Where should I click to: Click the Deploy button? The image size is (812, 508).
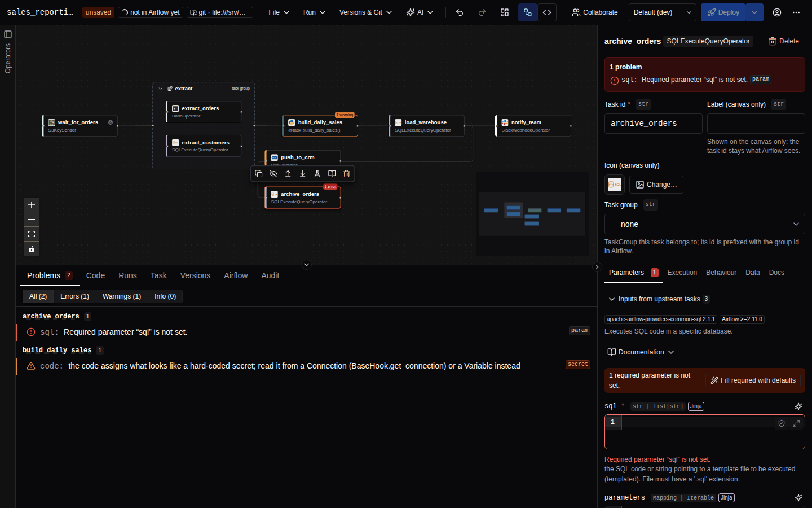(723, 12)
